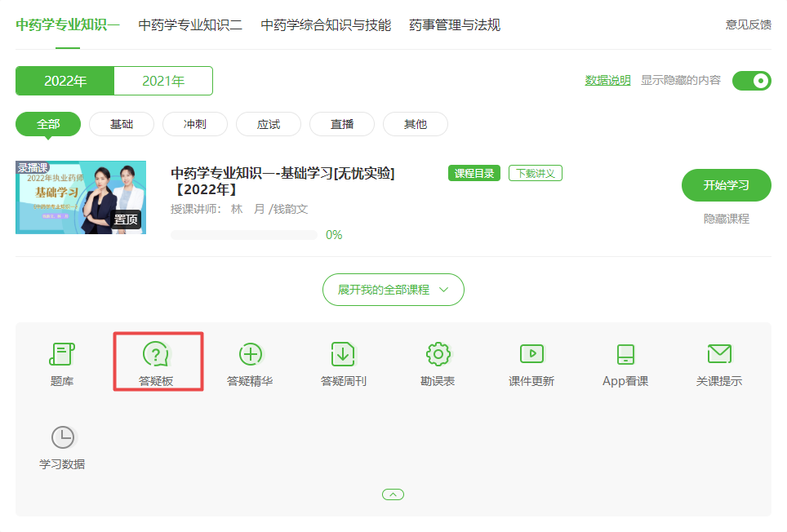Open the 勘误表 errata gear icon
The width and height of the screenshot is (787, 532).
[438, 355]
